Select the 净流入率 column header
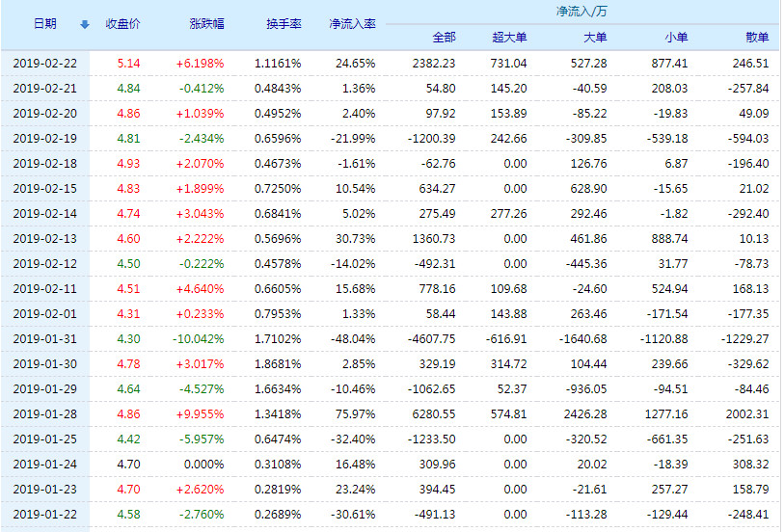 pyautogui.click(x=352, y=23)
